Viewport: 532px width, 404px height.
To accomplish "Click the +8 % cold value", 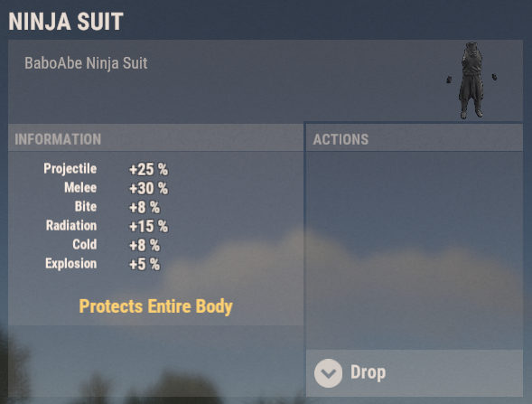I will coord(145,246).
